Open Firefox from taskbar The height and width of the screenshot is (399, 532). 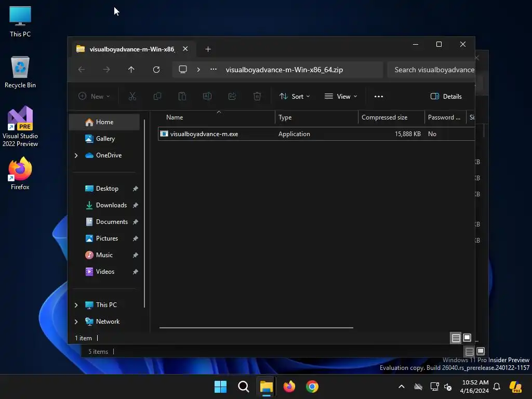289,387
